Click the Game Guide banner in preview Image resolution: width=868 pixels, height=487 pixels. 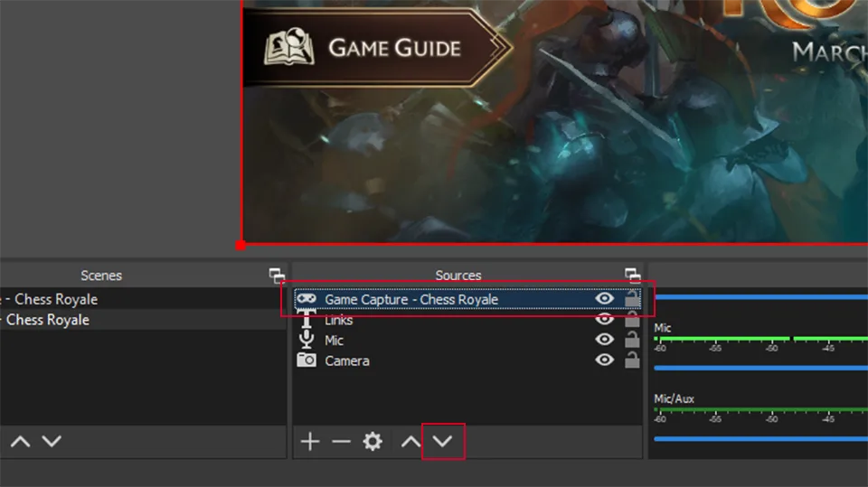[378, 48]
